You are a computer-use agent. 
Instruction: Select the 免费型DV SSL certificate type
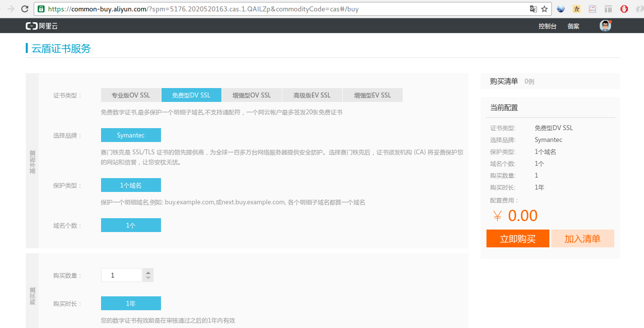191,94
